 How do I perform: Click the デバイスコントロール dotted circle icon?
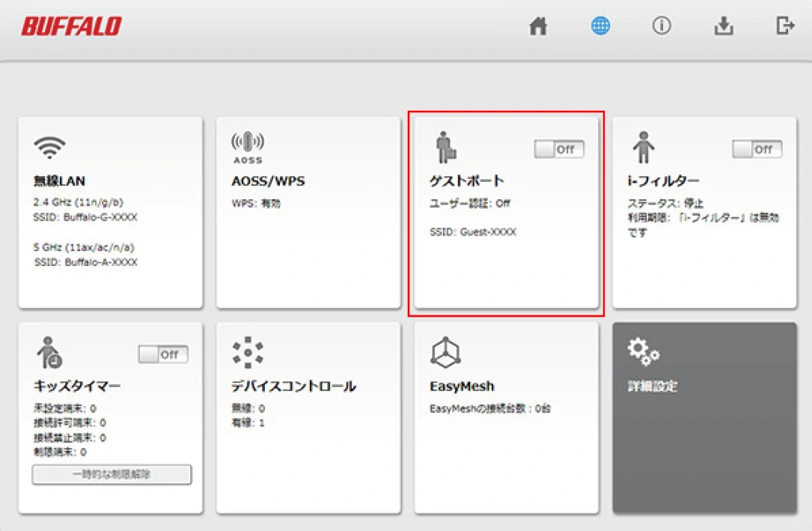tap(248, 352)
